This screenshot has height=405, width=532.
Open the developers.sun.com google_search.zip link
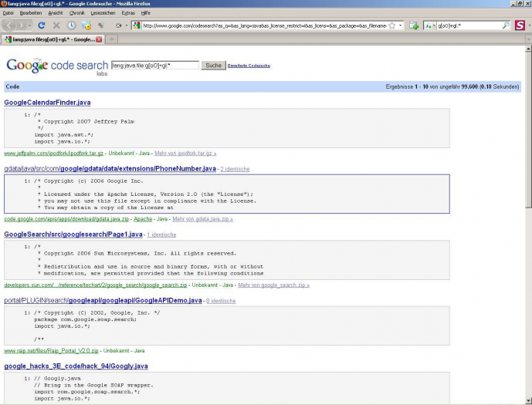pos(95,285)
